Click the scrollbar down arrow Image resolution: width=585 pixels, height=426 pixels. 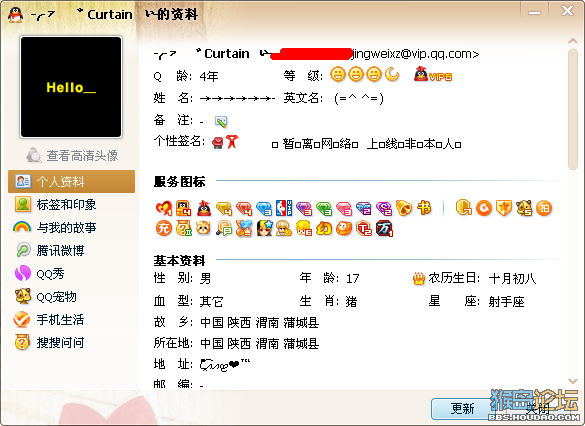coord(573,381)
